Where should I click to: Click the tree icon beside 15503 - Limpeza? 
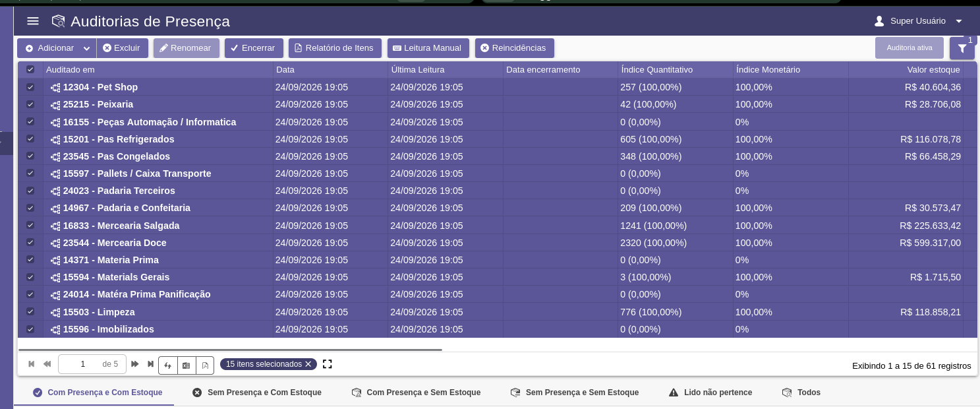tap(55, 312)
